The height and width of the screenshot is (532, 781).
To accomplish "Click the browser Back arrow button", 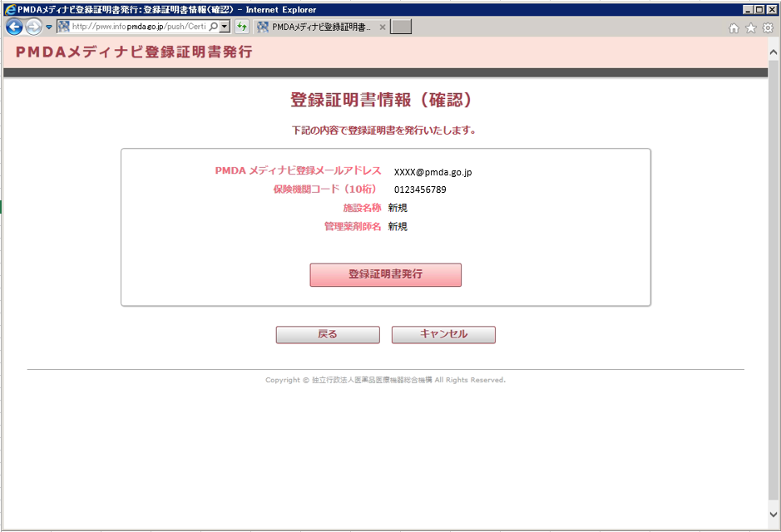I will (14, 27).
